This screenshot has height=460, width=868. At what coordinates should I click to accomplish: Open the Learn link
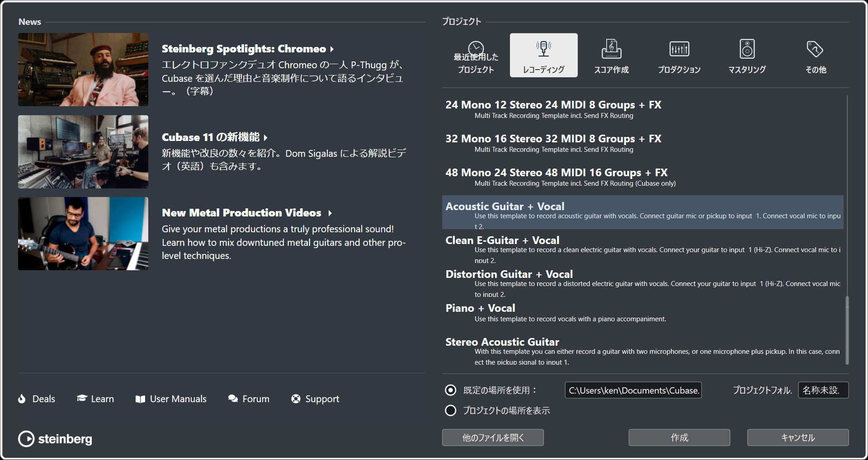coord(102,399)
